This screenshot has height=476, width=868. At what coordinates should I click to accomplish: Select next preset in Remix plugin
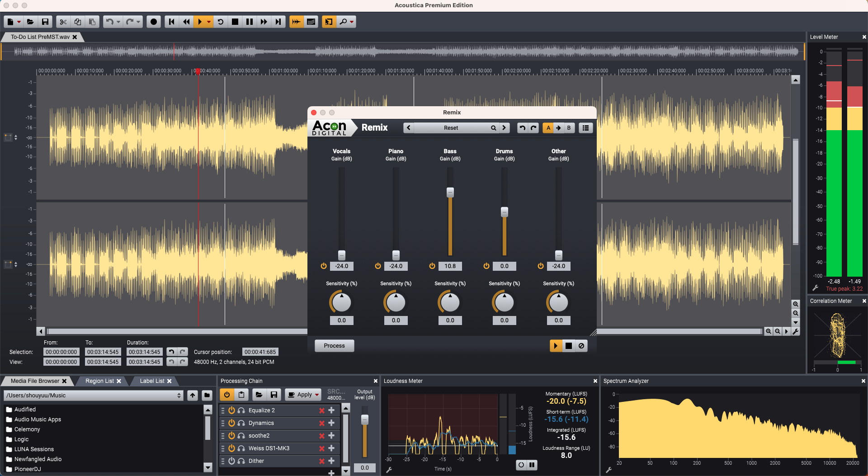coord(504,128)
